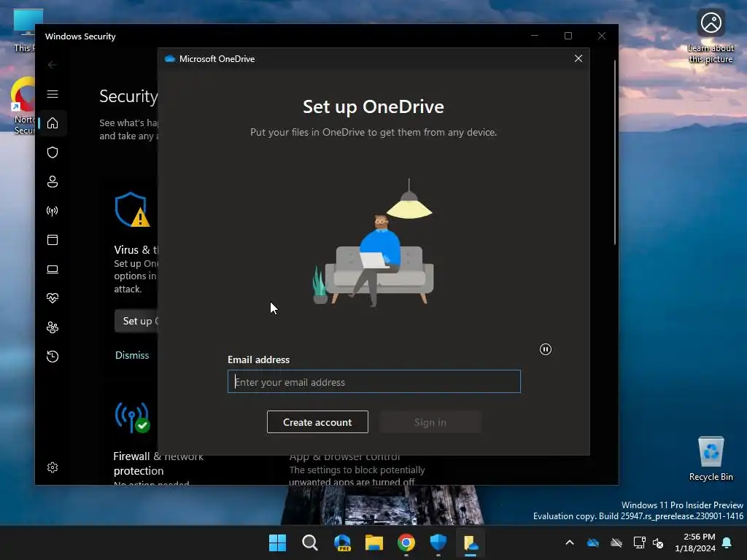Open the Home tab in Windows Security sidebar

(53, 123)
